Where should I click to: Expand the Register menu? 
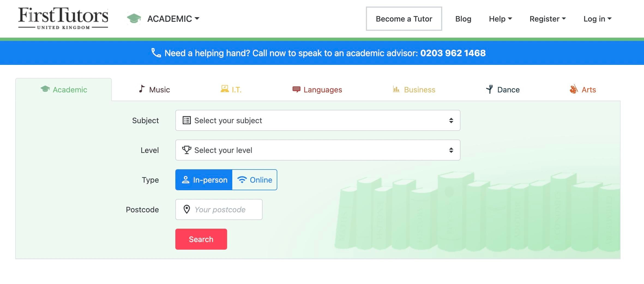coord(547,19)
